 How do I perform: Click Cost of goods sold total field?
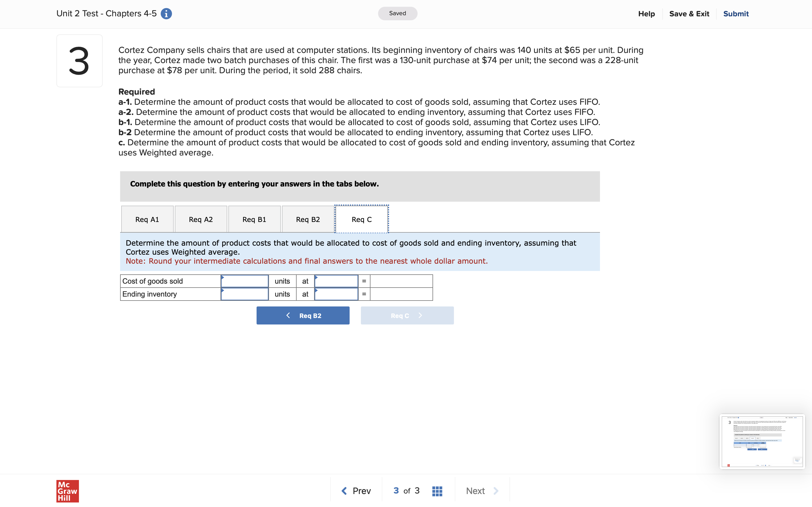pos(401,281)
